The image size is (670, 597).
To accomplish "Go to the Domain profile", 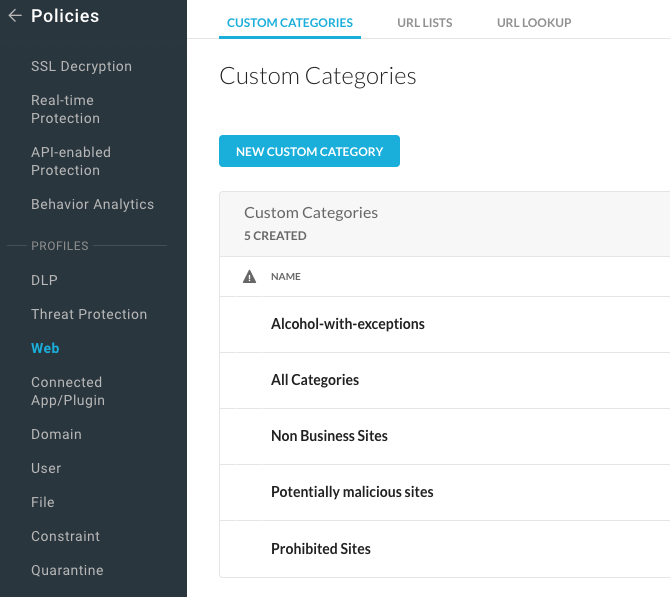I will pyautogui.click(x=56, y=435).
